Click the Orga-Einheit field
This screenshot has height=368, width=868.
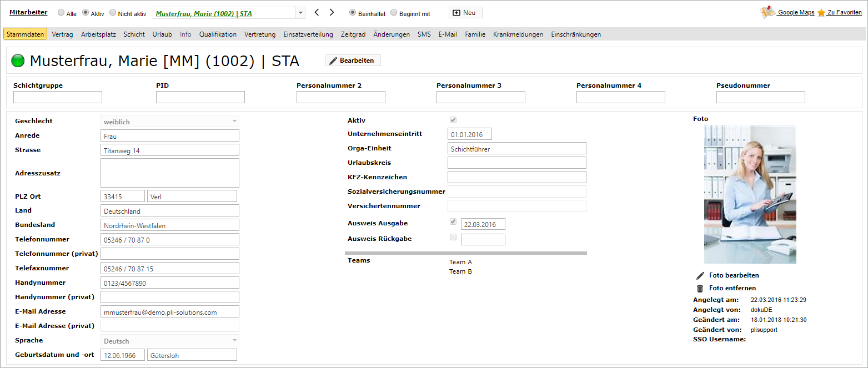[517, 148]
